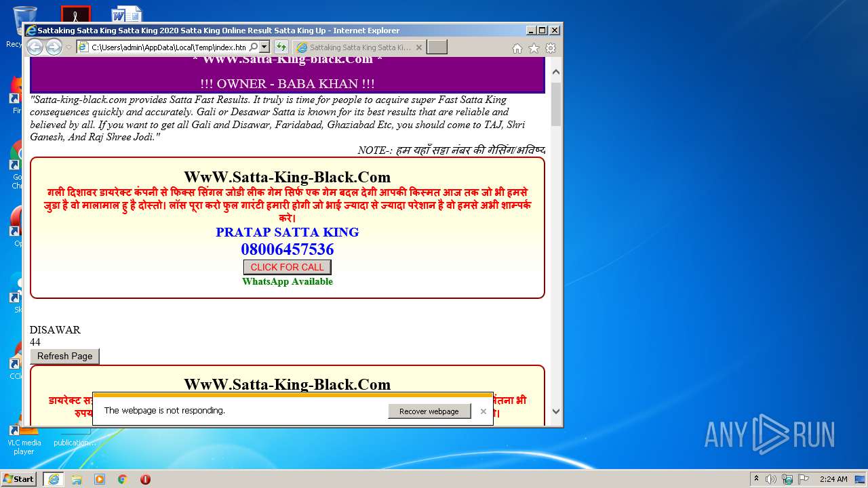Click the clock showing 2:24 AM
Viewport: 868px width, 488px height.
(x=833, y=479)
